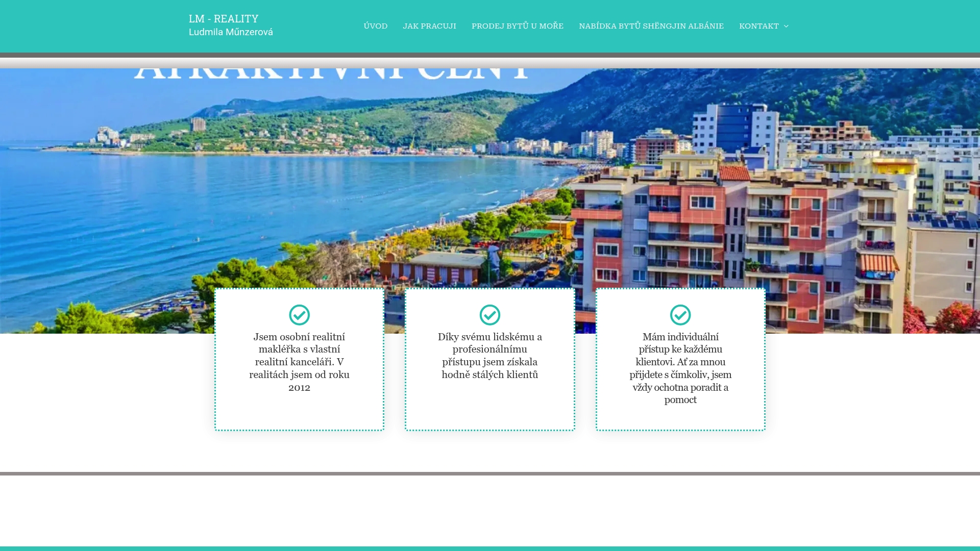Click the Ludmila Műnzerová subtitle in the header
Image resolution: width=980 pixels, height=551 pixels.
pos(230,32)
